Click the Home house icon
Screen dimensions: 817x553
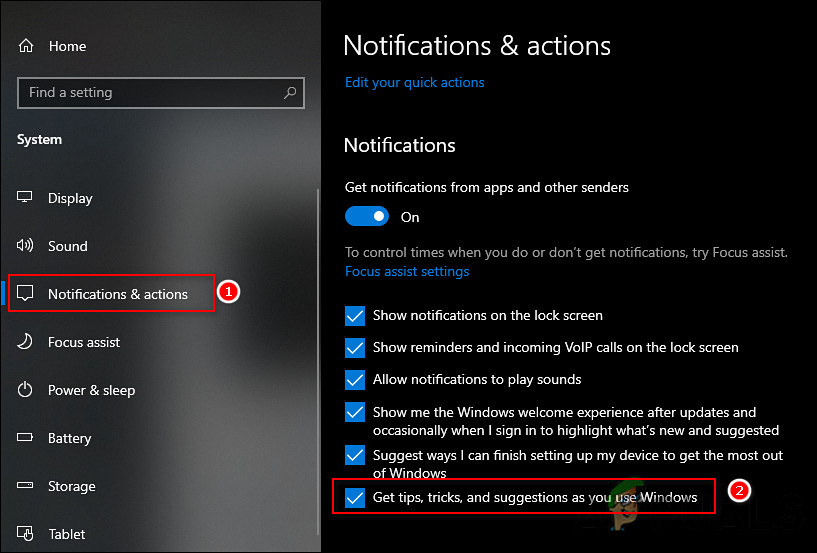26,46
